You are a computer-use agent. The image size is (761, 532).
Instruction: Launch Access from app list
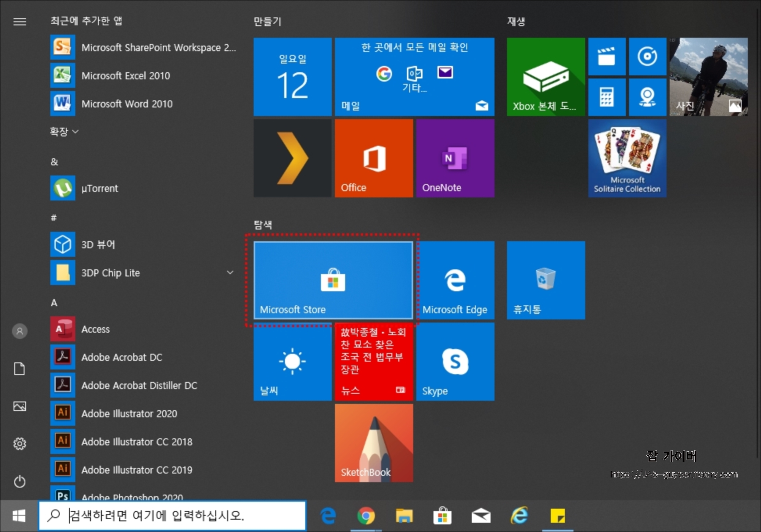[143, 329]
